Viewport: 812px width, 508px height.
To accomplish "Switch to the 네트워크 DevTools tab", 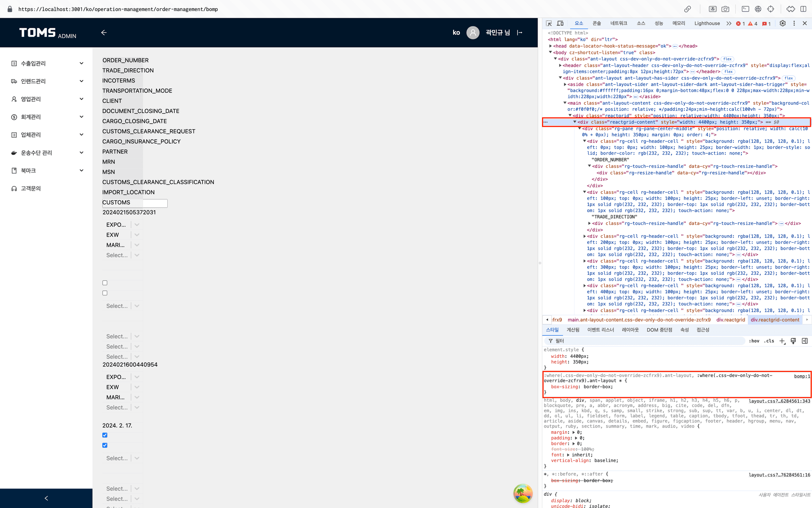I will click(x=619, y=23).
